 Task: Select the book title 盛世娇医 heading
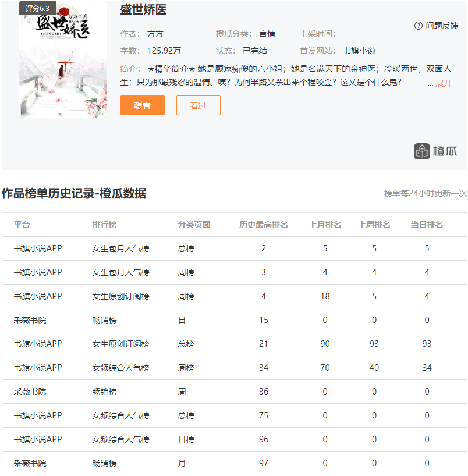pos(143,10)
